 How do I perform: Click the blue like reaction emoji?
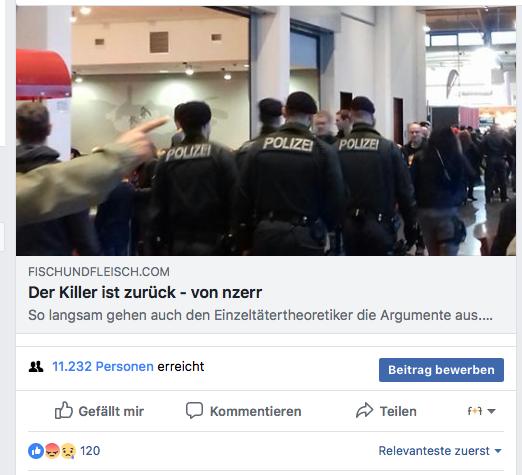[36, 451]
